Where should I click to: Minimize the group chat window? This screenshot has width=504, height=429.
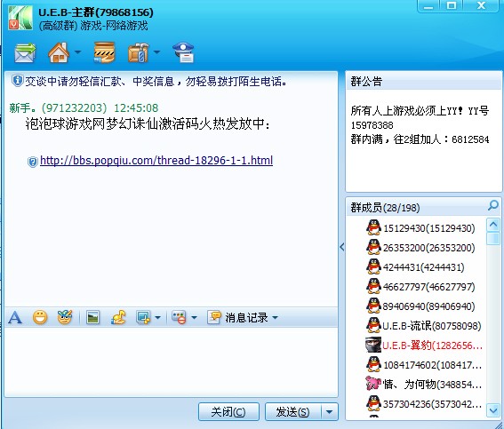428,6
